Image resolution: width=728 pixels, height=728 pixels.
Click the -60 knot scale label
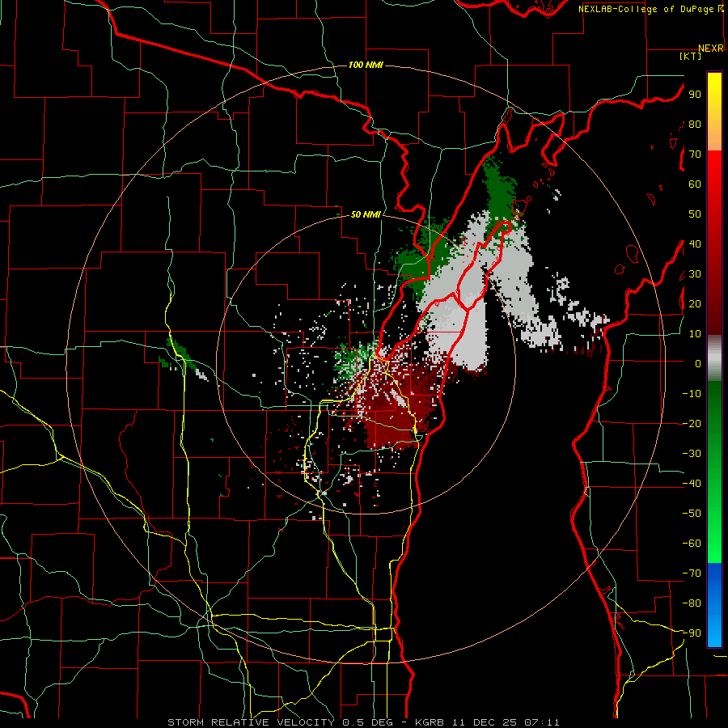692,544
